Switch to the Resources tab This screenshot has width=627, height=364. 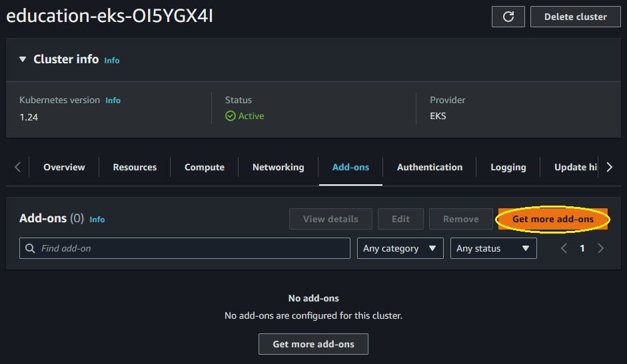coord(135,167)
